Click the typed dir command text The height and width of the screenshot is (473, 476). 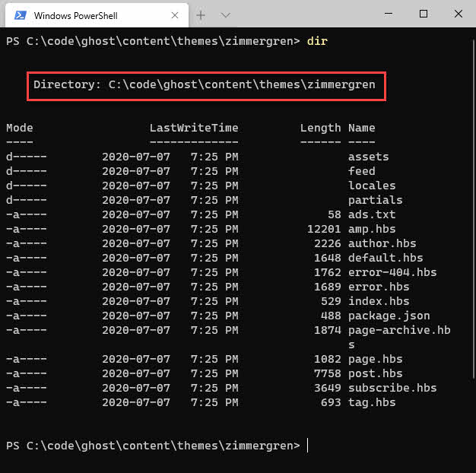pyautogui.click(x=317, y=40)
